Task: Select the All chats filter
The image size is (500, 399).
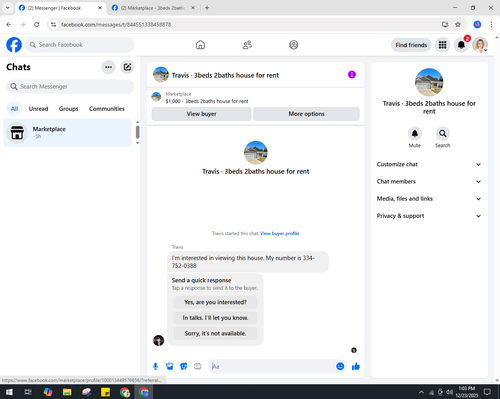Action: (x=14, y=109)
